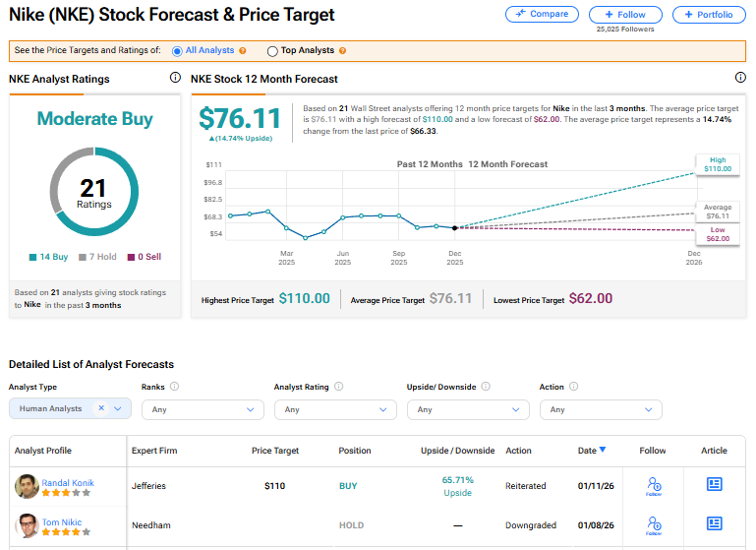Open the Ranks dropdown
Image resolution: width=756 pixels, height=550 pixels.
point(203,408)
